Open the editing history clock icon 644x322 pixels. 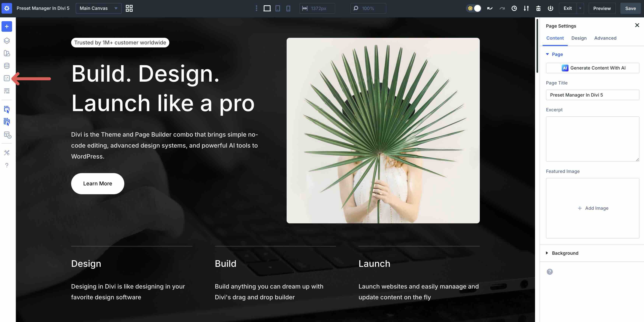pos(514,8)
